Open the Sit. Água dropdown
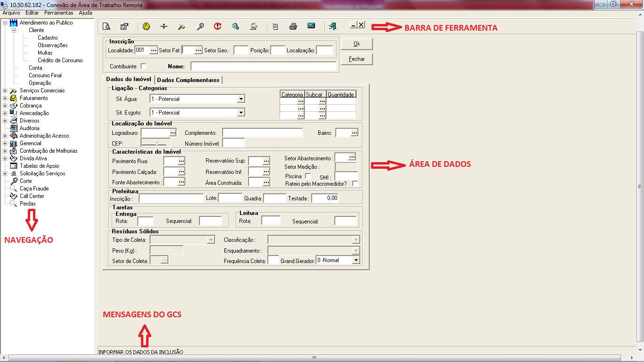Screen dimensions: 644x362 [x=241, y=99]
